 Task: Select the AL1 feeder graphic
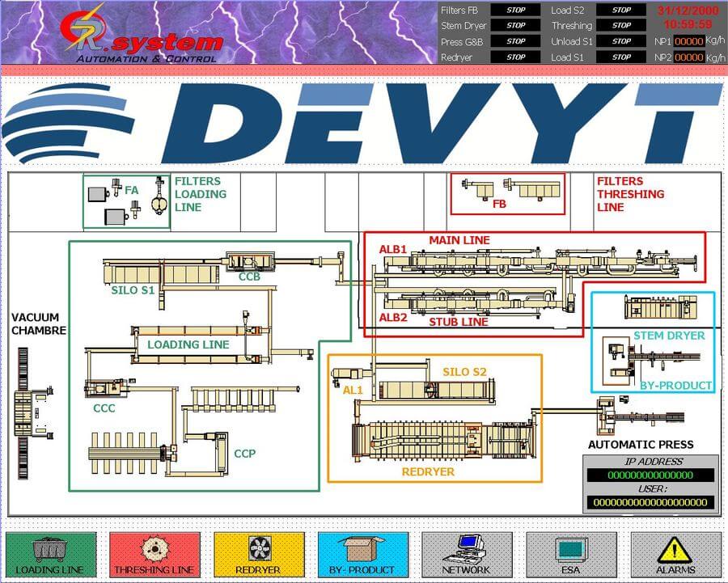pos(350,374)
